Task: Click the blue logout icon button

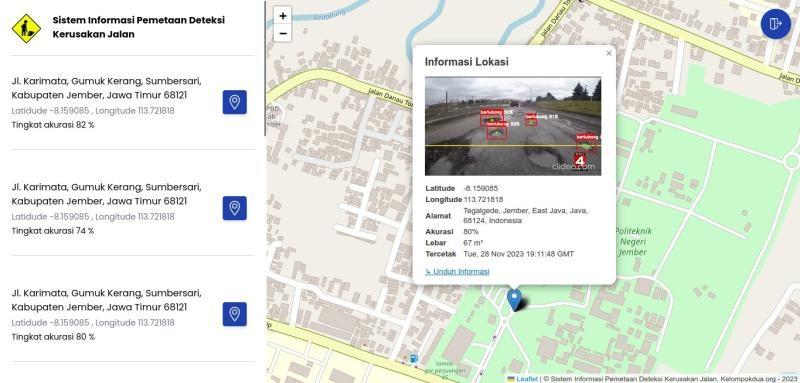Action: pyautogui.click(x=776, y=24)
